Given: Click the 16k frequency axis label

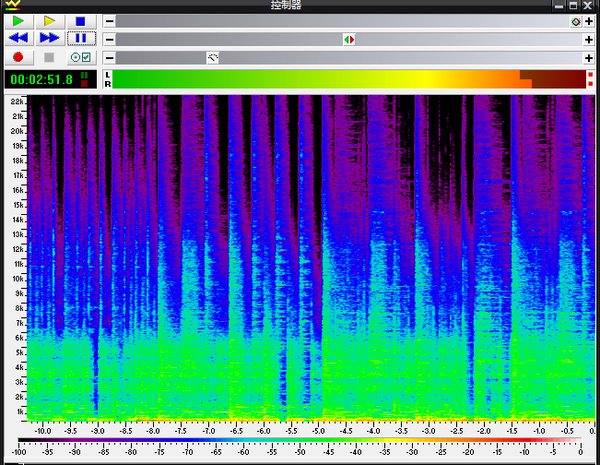Looking at the screenshot, I should (17, 190).
